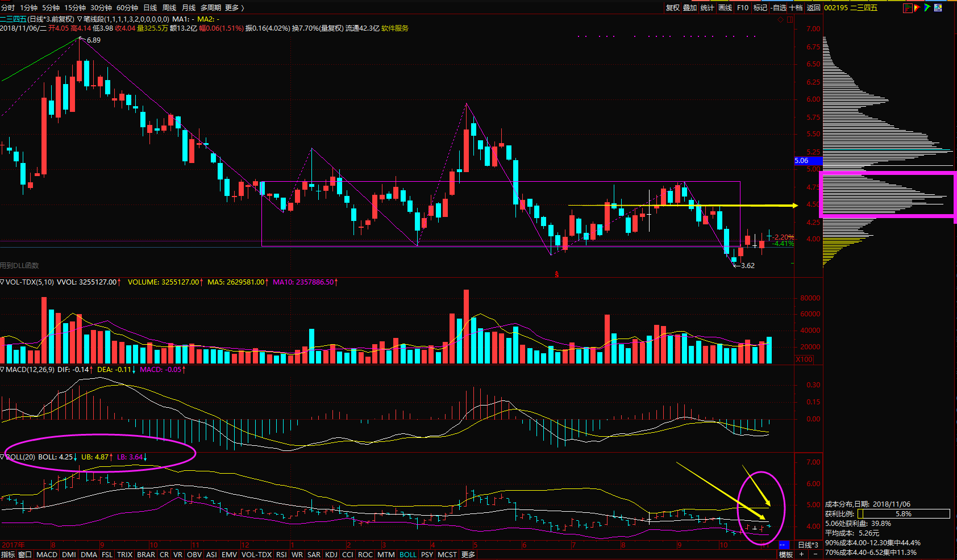Toggle the red split-panel icon
Viewport: 957px width, 560px height.
(790, 20)
